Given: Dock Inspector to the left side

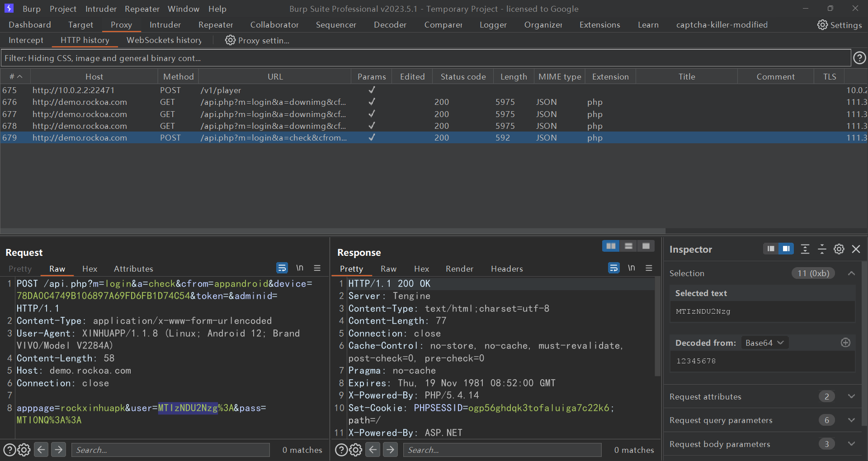Looking at the screenshot, I should [x=771, y=249].
